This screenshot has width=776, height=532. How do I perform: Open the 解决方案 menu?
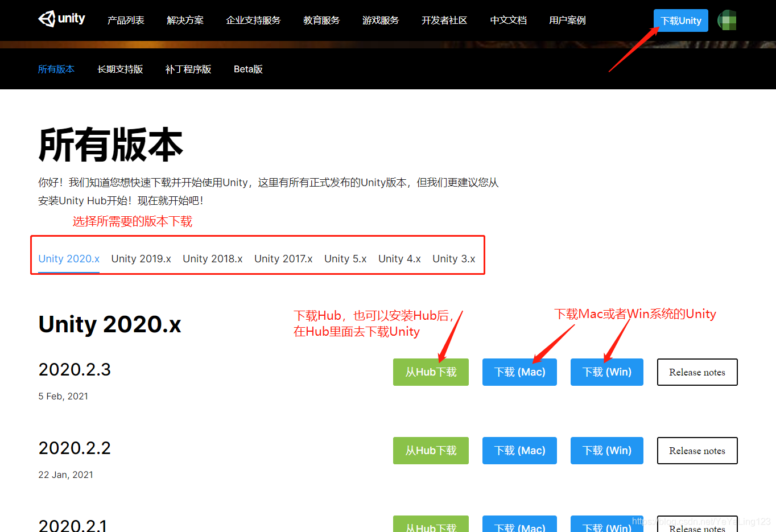tap(185, 20)
